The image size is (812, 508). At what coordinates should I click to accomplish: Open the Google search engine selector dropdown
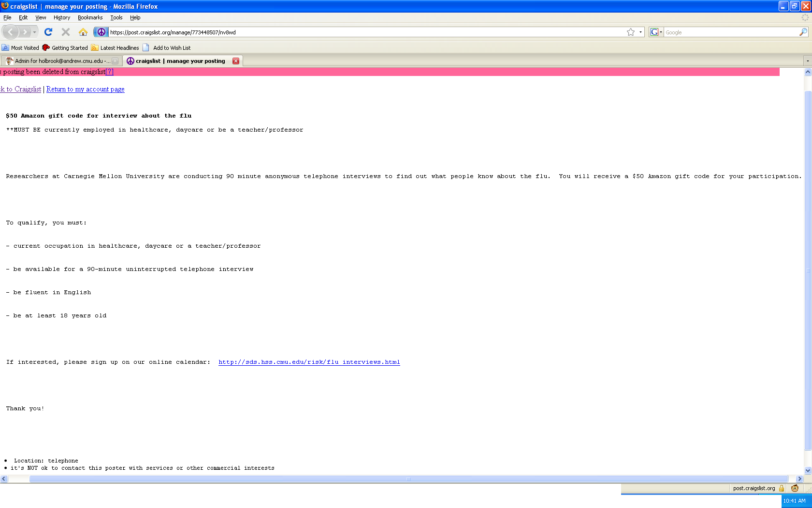click(x=656, y=32)
